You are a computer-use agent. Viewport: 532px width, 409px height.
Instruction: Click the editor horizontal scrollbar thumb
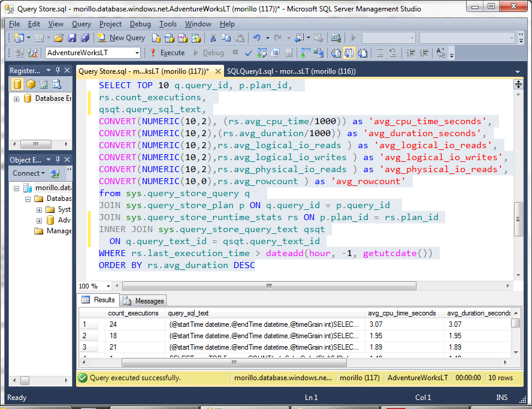click(x=269, y=286)
